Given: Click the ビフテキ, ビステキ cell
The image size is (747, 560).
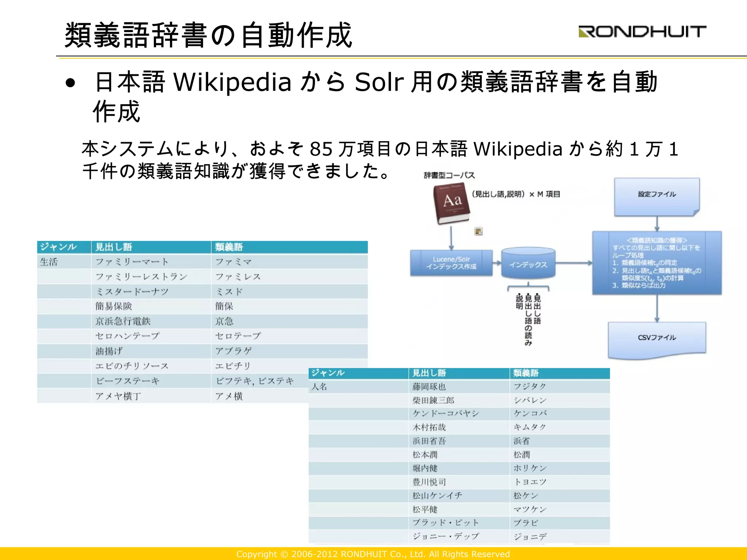Looking at the screenshot, I should [260, 381].
